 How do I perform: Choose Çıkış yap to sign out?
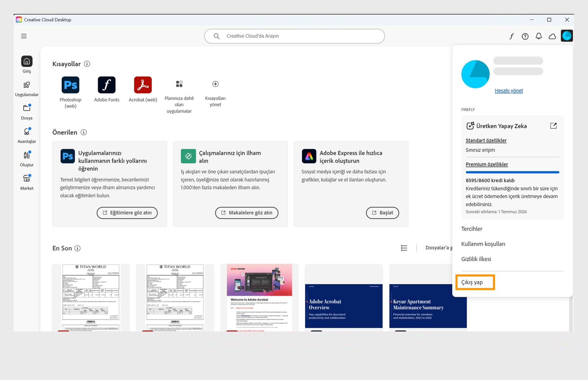(x=472, y=282)
